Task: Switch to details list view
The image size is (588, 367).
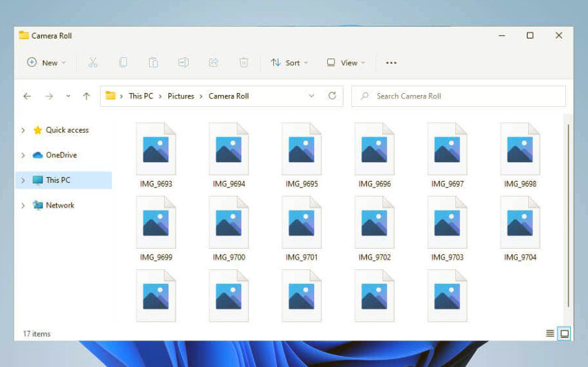Action: (550, 334)
